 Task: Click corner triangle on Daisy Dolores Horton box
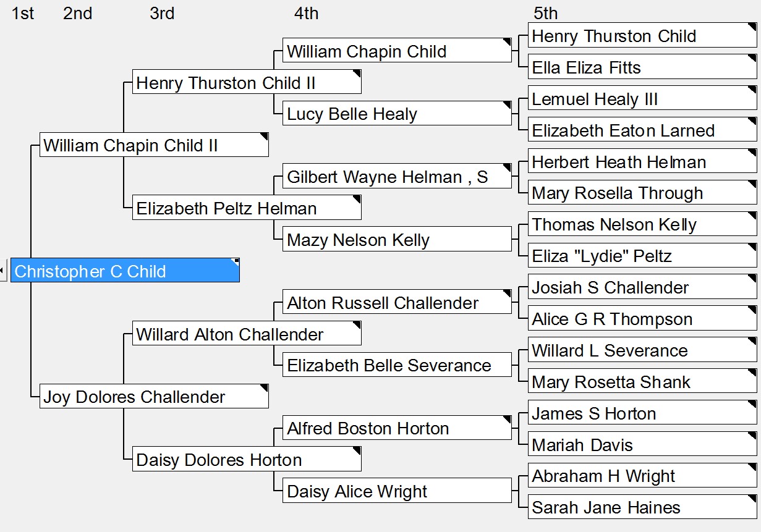tap(357, 452)
